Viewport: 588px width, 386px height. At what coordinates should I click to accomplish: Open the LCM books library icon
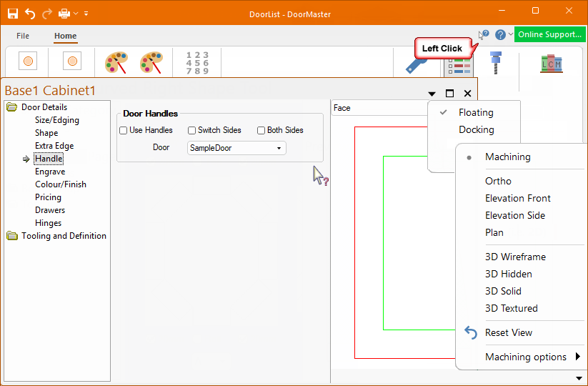[x=551, y=64]
